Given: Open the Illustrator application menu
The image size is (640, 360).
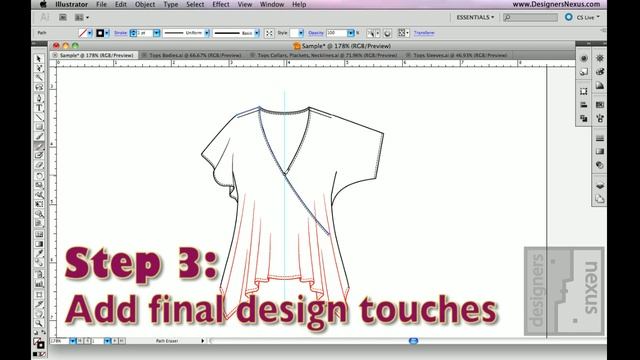Looking at the screenshot, I should (x=71, y=4).
